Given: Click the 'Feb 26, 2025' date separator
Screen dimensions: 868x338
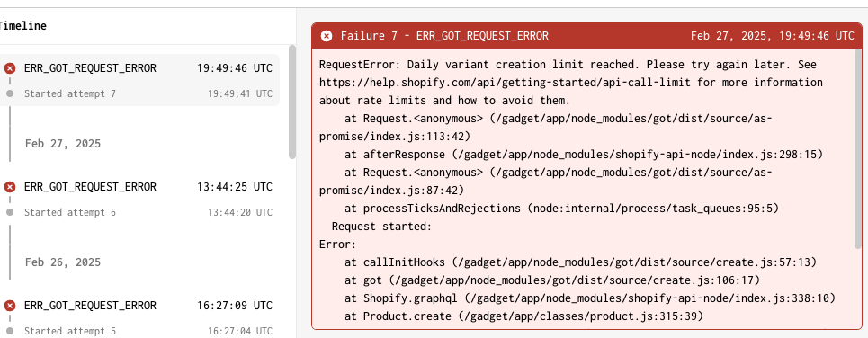Looking at the screenshot, I should pyautogui.click(x=63, y=262).
